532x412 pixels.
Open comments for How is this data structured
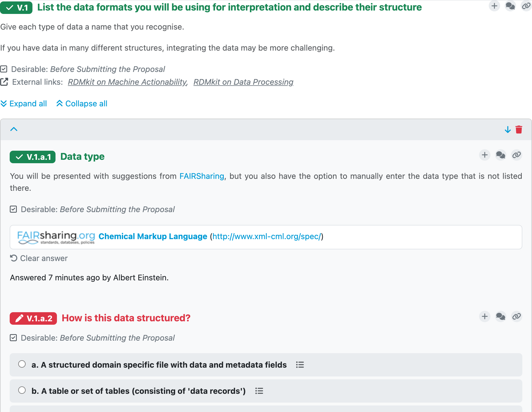point(501,316)
